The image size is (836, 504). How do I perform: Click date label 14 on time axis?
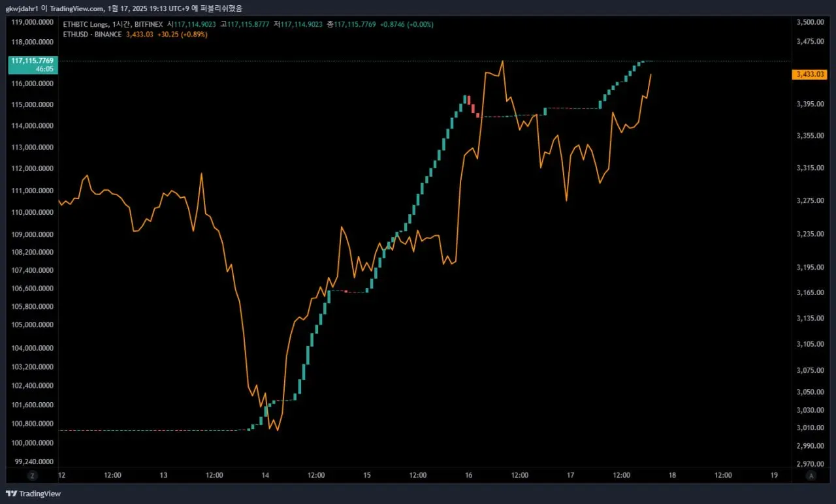265,475
